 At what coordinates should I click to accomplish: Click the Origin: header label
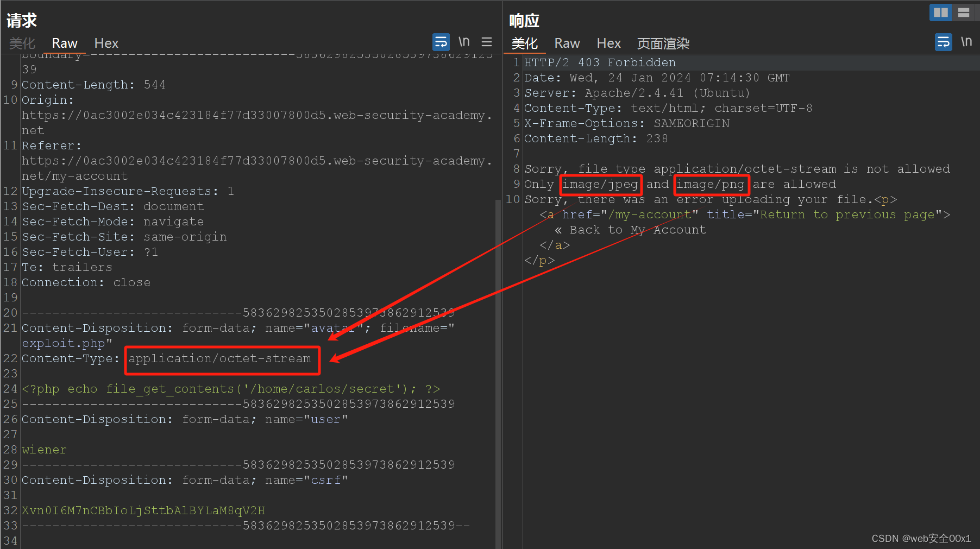tap(48, 100)
